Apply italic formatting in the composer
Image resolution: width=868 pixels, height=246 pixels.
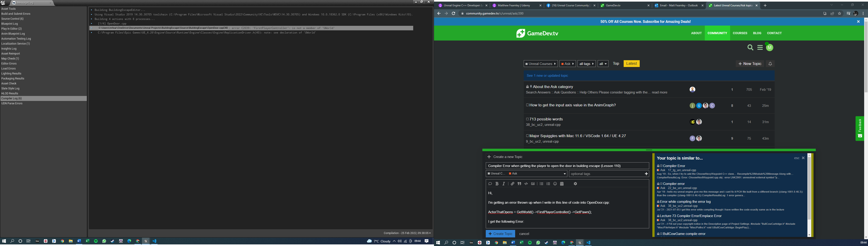(504, 184)
